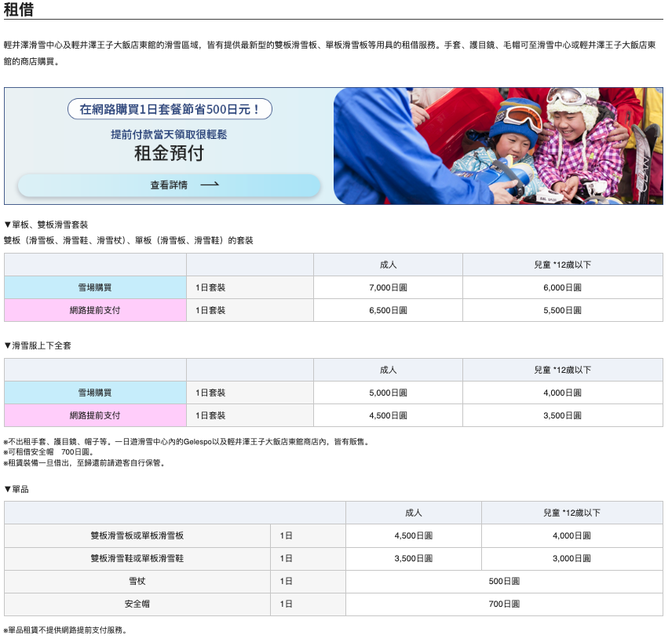Click the 雪杖 rental row

pos(135,581)
